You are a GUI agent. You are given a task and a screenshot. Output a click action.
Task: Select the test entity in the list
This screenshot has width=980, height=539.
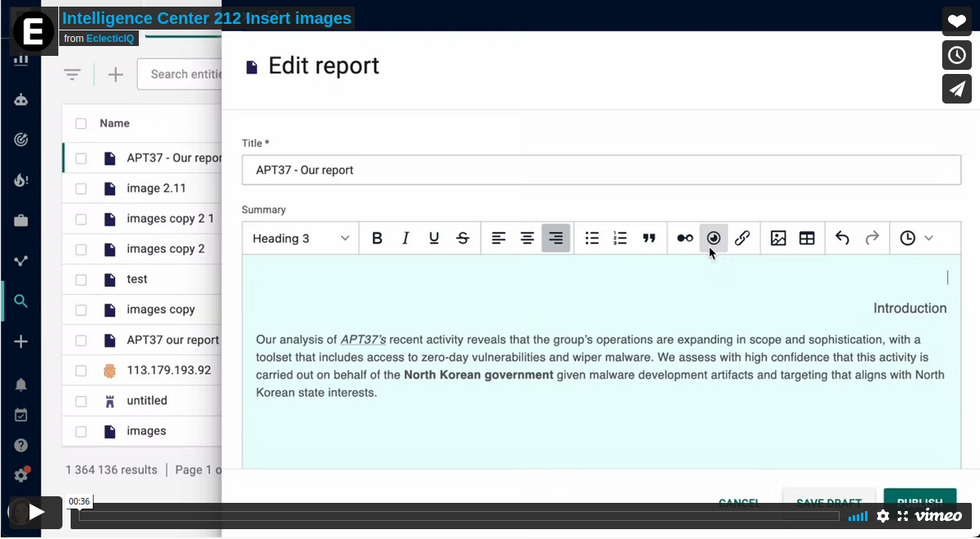[x=136, y=279]
